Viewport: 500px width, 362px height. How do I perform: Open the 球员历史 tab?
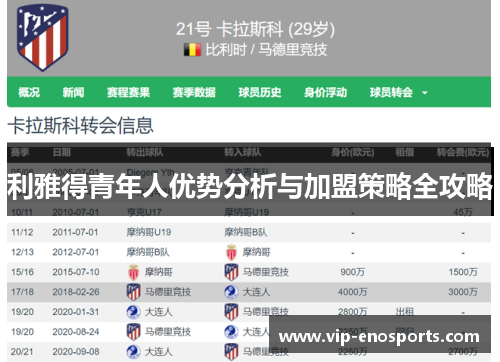tap(260, 92)
